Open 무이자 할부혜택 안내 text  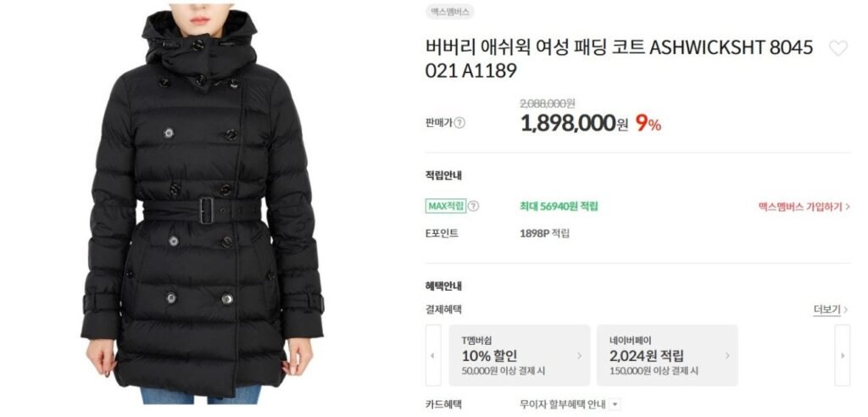point(563,404)
